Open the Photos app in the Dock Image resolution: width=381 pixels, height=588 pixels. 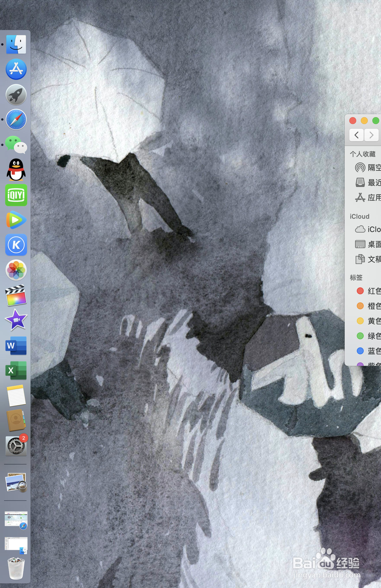pos(16,270)
